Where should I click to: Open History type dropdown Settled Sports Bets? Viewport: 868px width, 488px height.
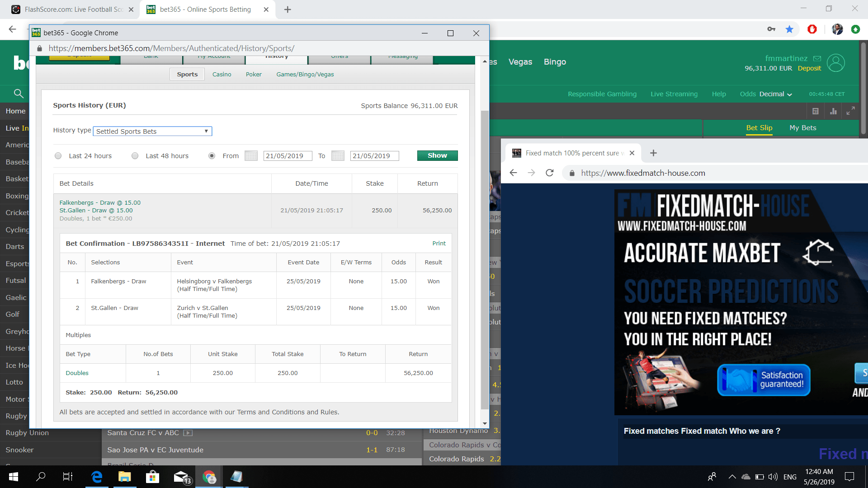click(152, 131)
